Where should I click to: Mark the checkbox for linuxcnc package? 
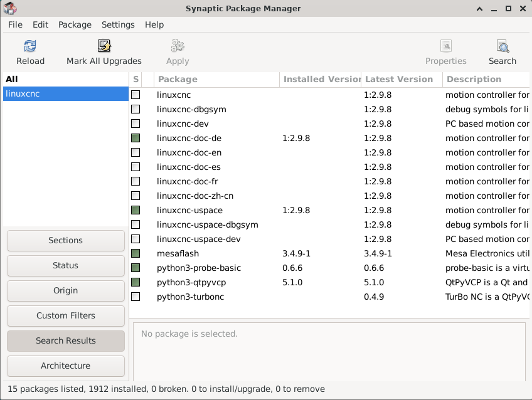[136, 95]
